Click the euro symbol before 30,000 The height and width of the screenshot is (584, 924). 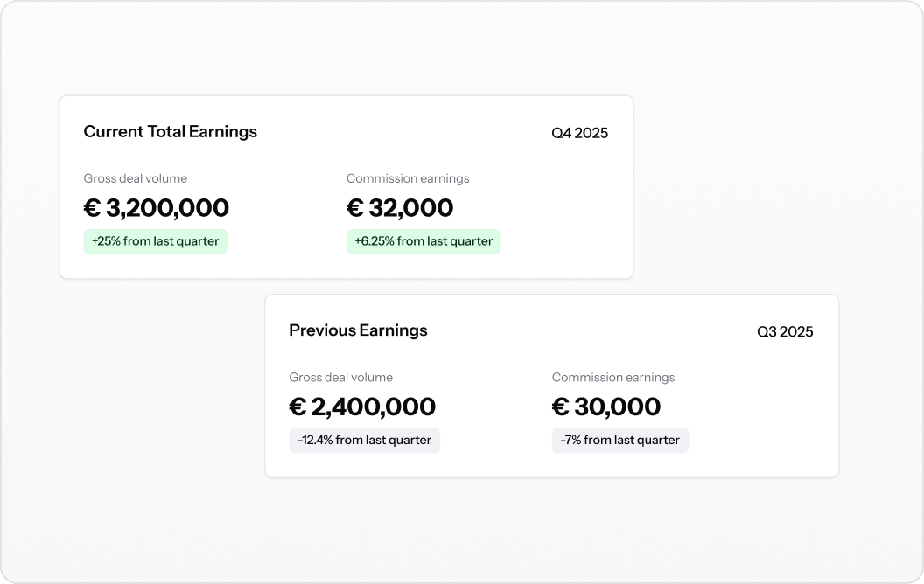560,407
